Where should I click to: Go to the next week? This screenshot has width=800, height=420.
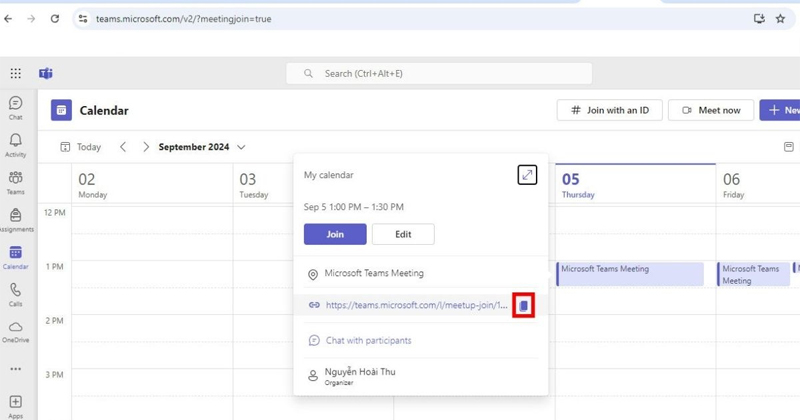[x=146, y=147]
